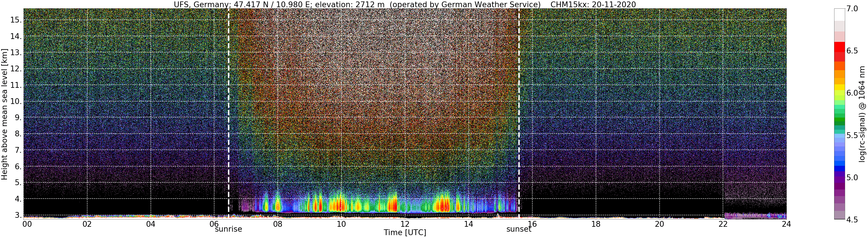Click the "9." height axis tick label
Screen dimensions: 868x238
click(18, 118)
